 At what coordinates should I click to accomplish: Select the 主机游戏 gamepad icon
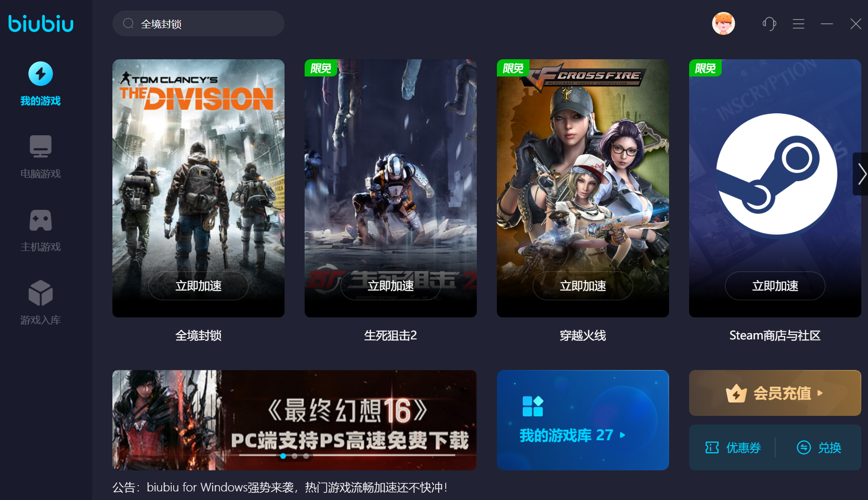click(41, 220)
